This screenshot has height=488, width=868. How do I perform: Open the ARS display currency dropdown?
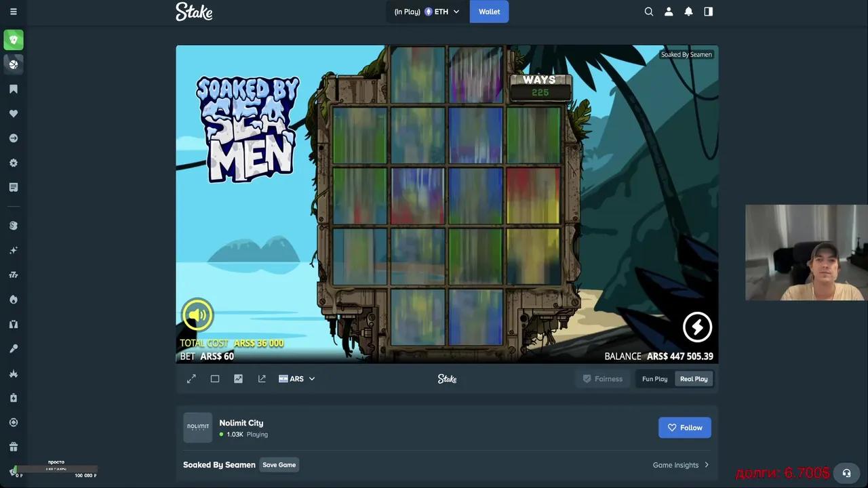point(297,379)
